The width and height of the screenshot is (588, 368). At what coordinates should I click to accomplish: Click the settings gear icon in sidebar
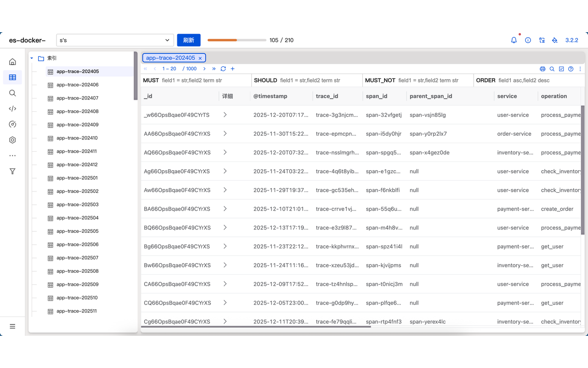coord(12,140)
